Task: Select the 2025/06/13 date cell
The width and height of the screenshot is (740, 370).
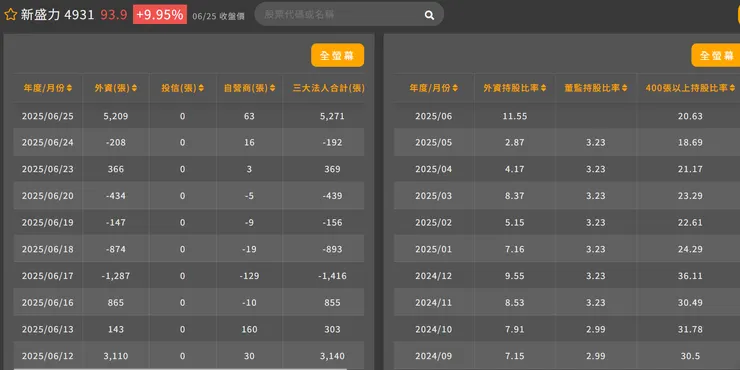Action: tap(48, 329)
